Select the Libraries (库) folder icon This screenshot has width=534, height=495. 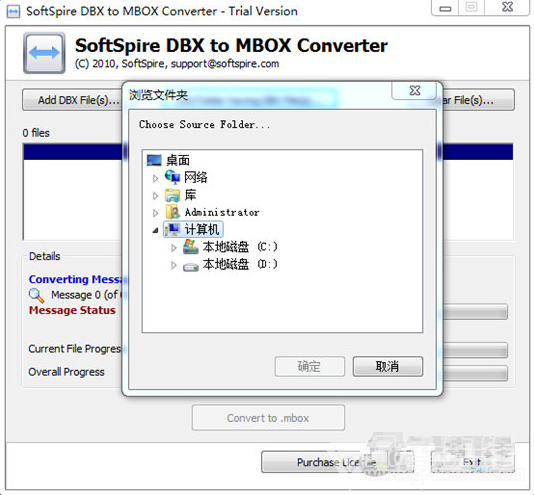tap(172, 195)
